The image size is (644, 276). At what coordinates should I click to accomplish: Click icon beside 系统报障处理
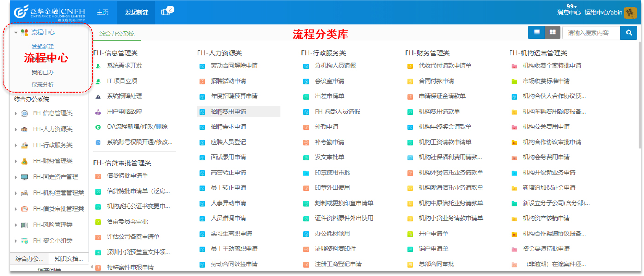click(x=98, y=97)
